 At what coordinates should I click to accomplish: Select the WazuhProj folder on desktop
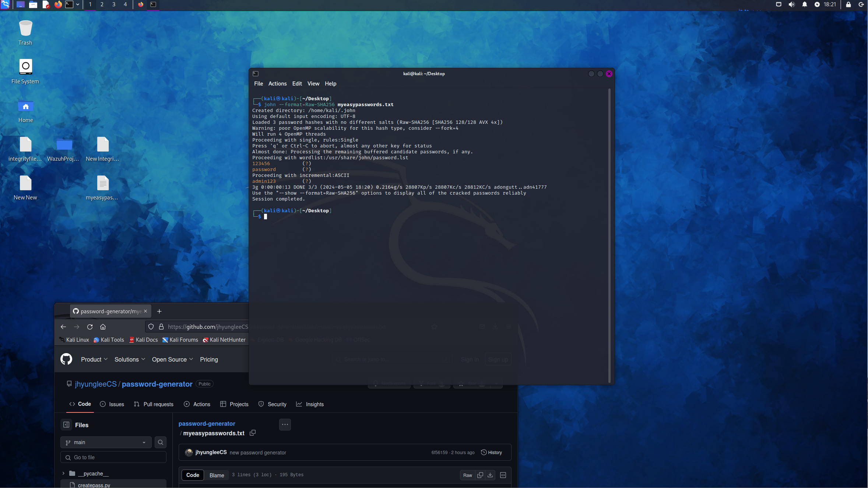click(63, 149)
